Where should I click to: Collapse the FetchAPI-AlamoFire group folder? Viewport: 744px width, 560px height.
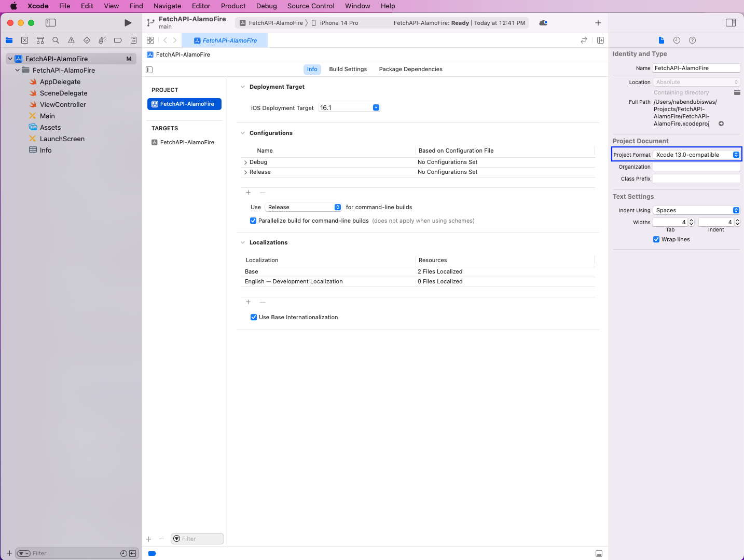(x=17, y=70)
